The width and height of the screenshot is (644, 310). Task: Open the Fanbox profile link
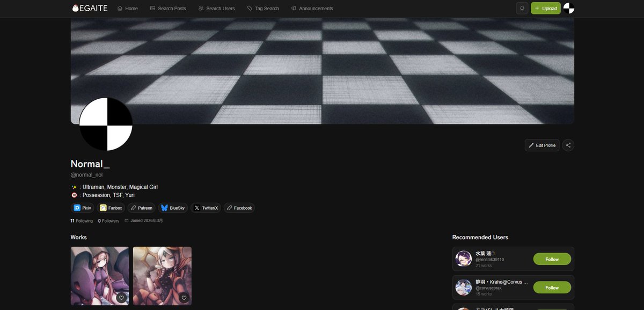click(x=111, y=208)
